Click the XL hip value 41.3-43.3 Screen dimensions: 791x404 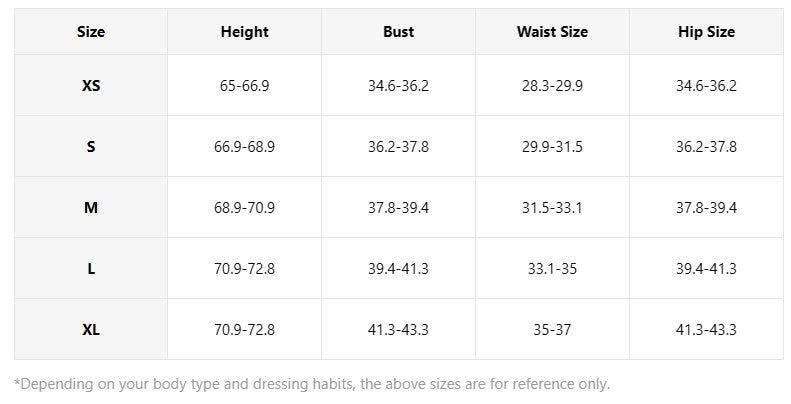point(706,329)
